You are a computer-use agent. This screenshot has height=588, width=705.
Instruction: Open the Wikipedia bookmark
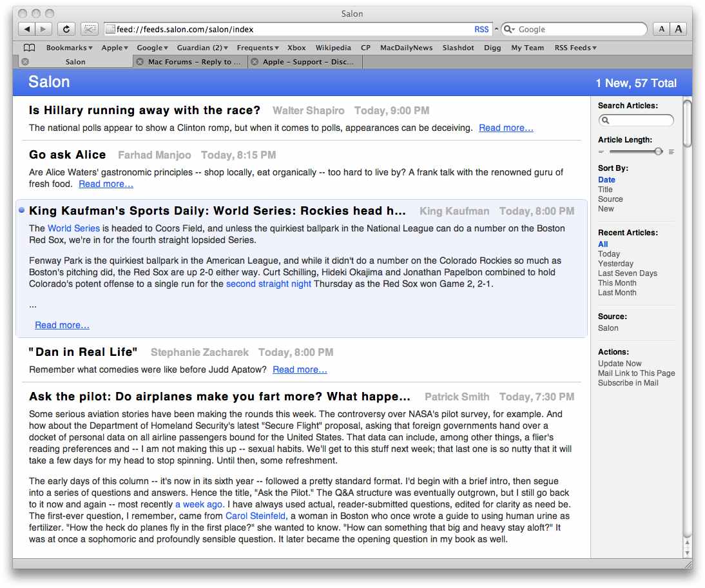(333, 48)
